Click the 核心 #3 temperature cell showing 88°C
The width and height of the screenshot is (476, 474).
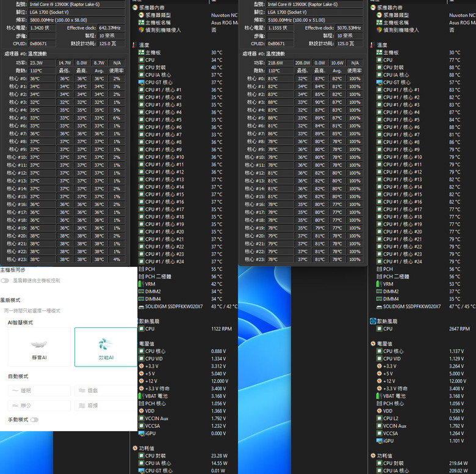tap(280, 102)
